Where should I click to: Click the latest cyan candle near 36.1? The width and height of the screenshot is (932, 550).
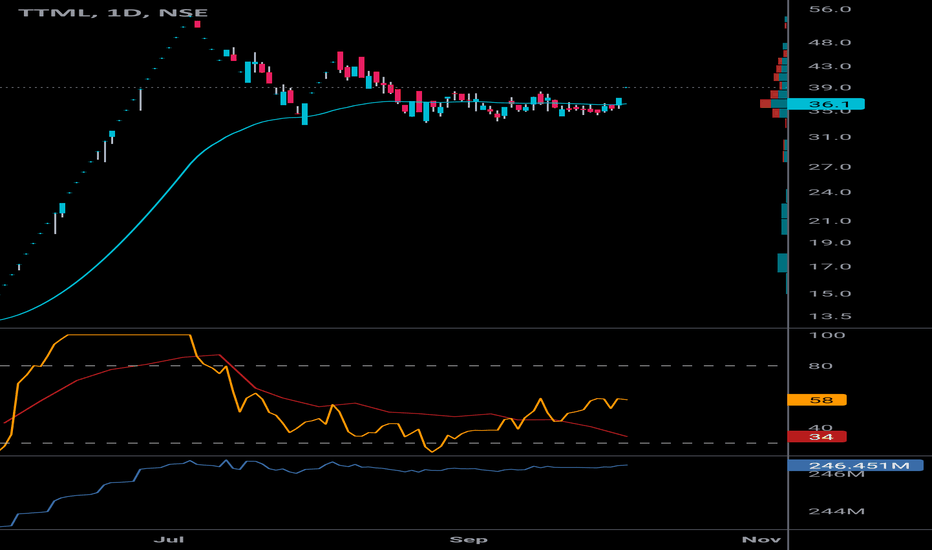pos(619,102)
